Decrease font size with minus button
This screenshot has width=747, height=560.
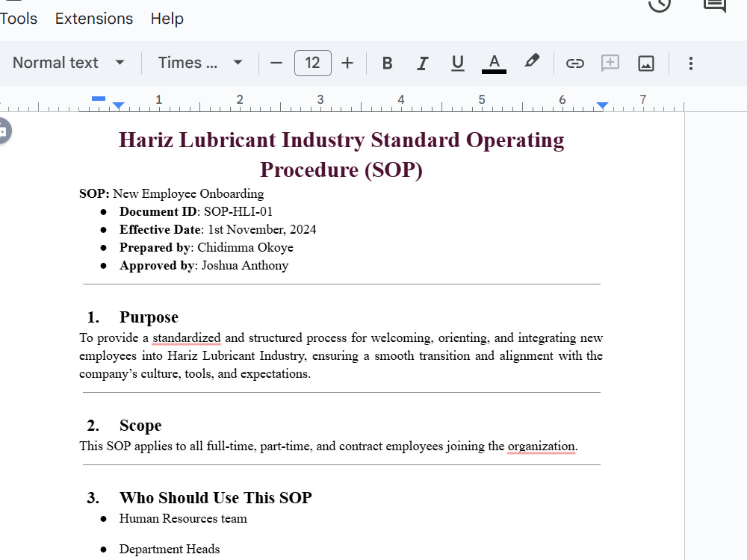276,63
